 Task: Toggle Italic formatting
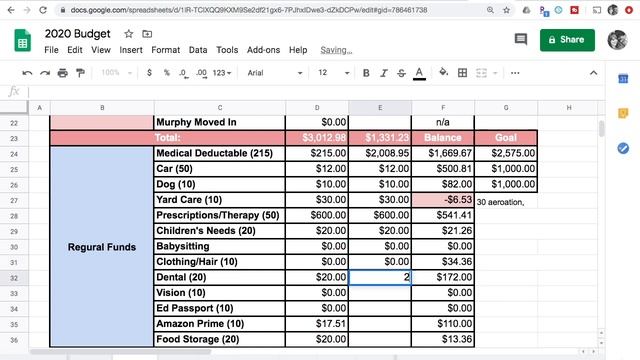tap(384, 73)
